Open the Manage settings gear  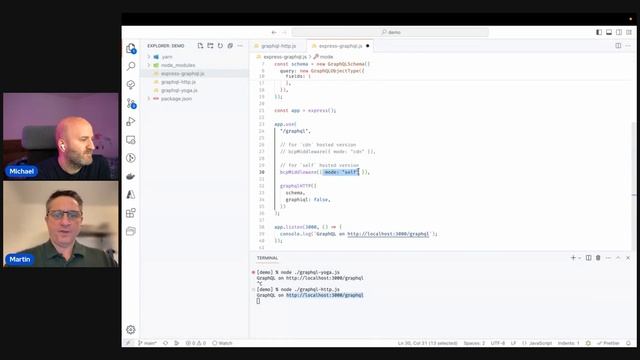click(131, 329)
